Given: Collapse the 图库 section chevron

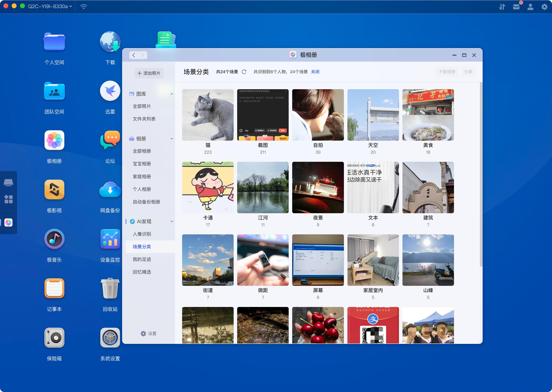Looking at the screenshot, I should 172,94.
